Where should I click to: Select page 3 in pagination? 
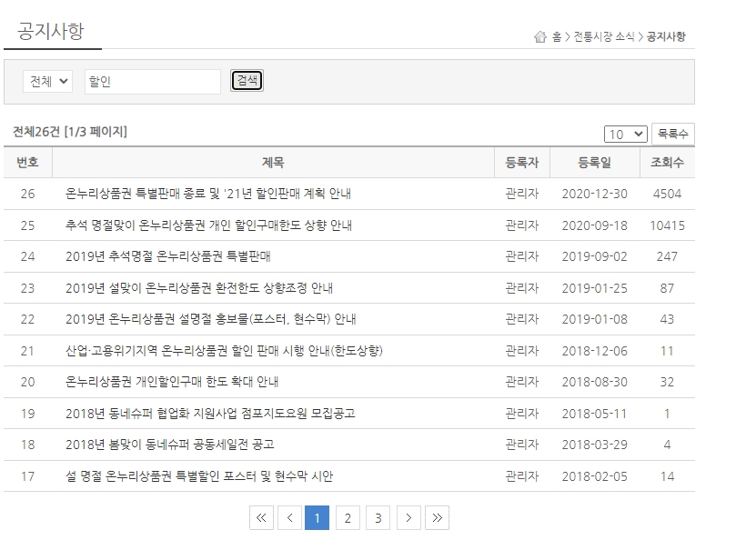click(378, 517)
